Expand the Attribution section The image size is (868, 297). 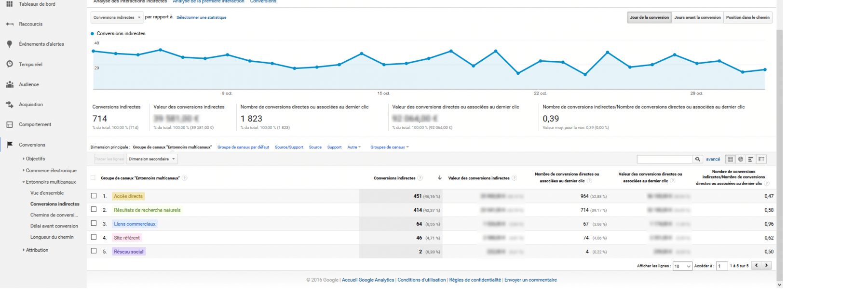(x=36, y=250)
